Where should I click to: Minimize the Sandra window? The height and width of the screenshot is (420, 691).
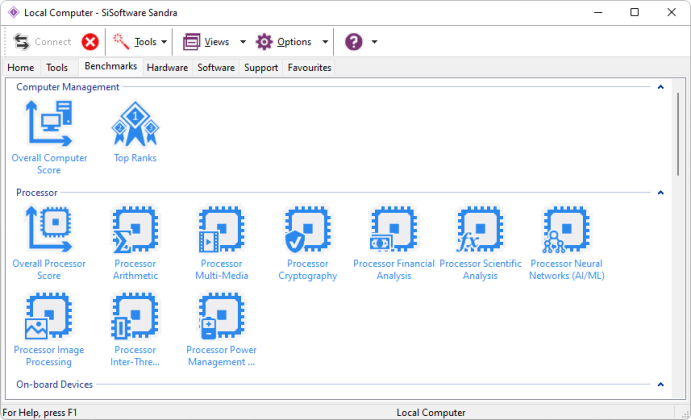pyautogui.click(x=598, y=12)
